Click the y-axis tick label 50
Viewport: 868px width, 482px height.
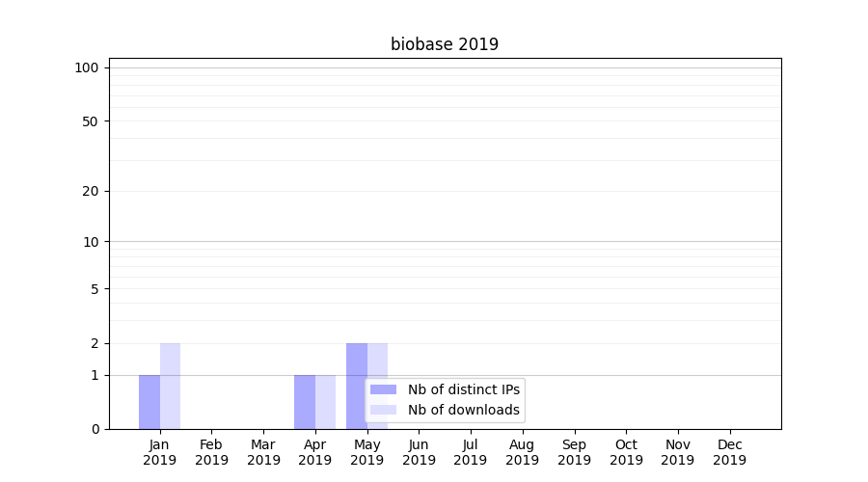90,121
